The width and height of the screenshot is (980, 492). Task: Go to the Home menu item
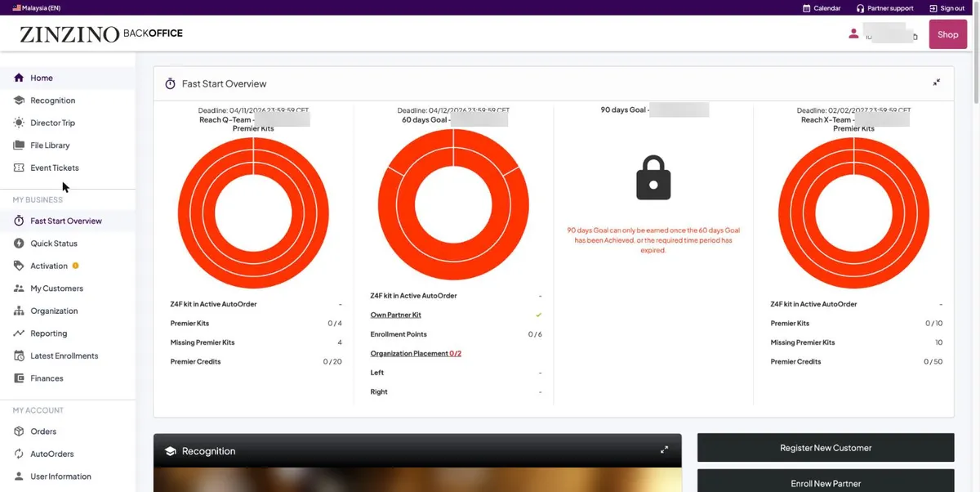click(68, 78)
